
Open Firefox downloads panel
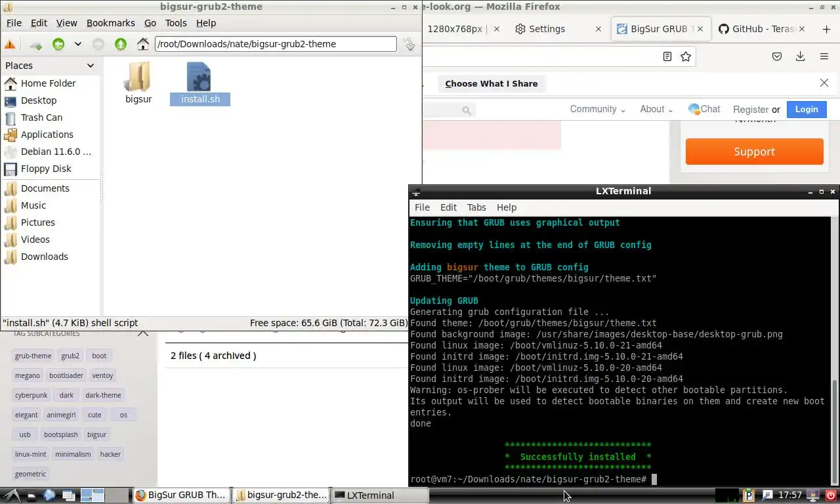pyautogui.click(x=800, y=56)
